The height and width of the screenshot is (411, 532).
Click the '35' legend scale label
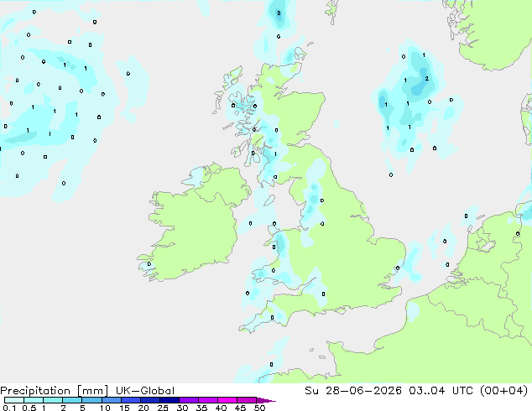(x=201, y=408)
